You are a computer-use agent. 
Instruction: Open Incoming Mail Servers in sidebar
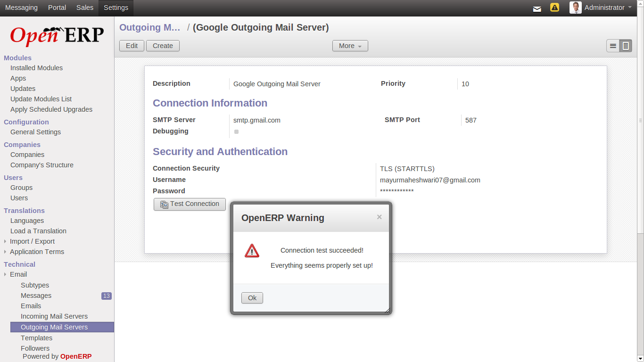[54, 316]
